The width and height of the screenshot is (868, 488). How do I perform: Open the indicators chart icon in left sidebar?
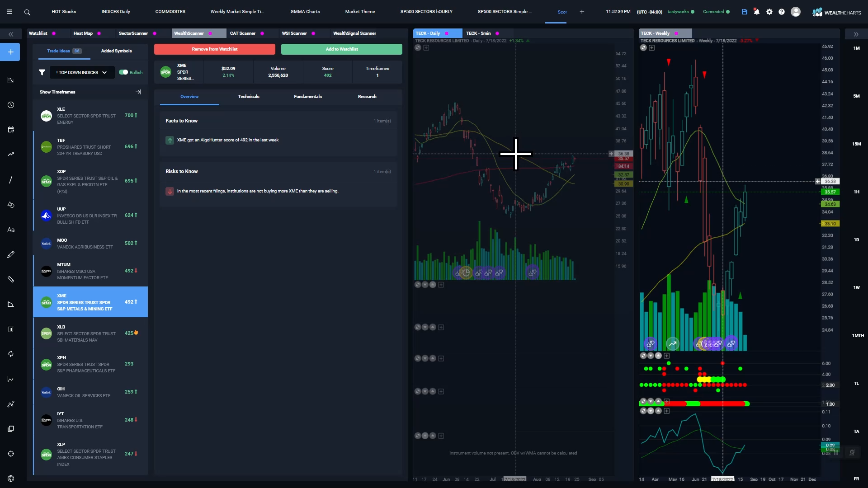point(11,80)
